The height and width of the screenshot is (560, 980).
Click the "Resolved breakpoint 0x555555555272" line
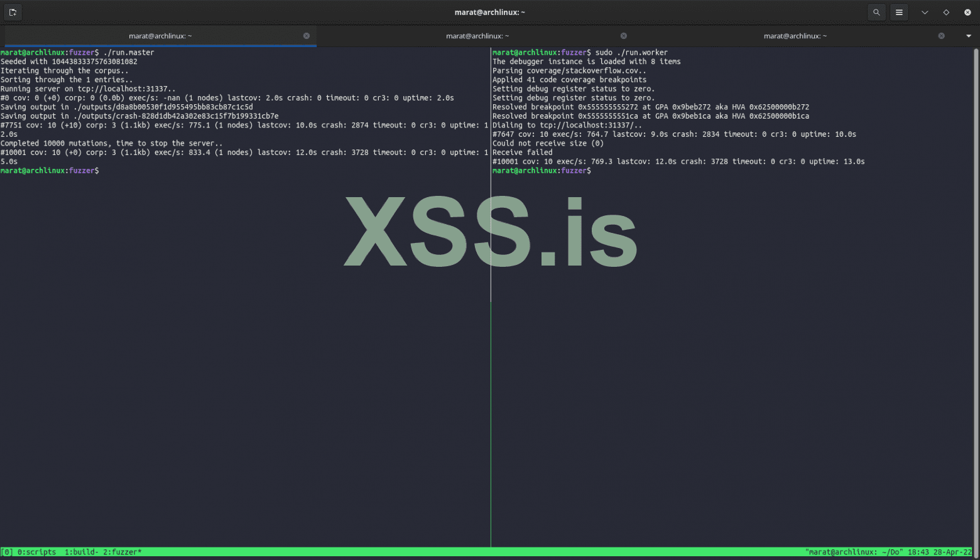[651, 107]
